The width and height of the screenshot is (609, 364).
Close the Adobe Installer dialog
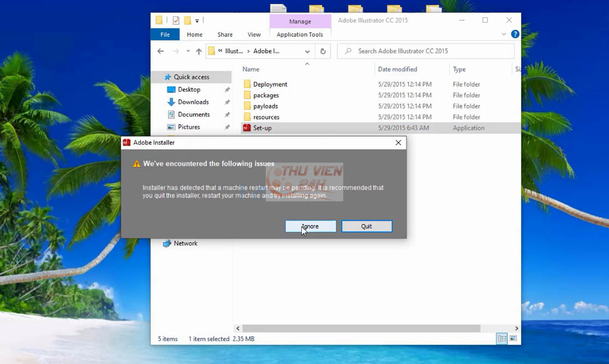tap(398, 142)
